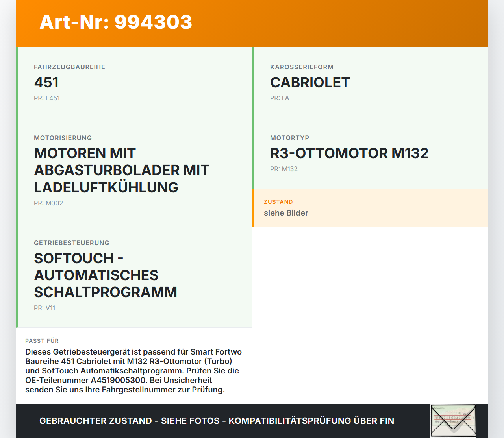Screen dimensions: 504x438
Task: Select the Fahrzeugbaureihe value 451
Action: pos(46,82)
